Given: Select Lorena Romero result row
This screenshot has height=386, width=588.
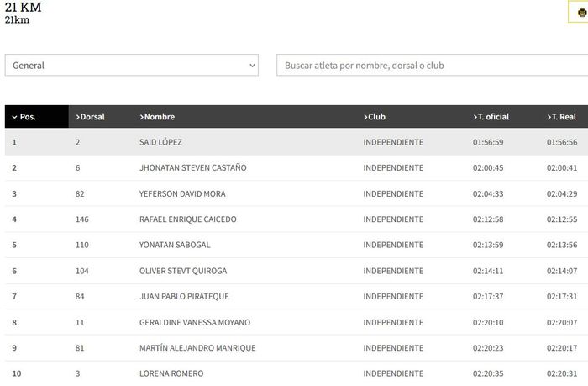Looking at the screenshot, I should (x=169, y=374).
